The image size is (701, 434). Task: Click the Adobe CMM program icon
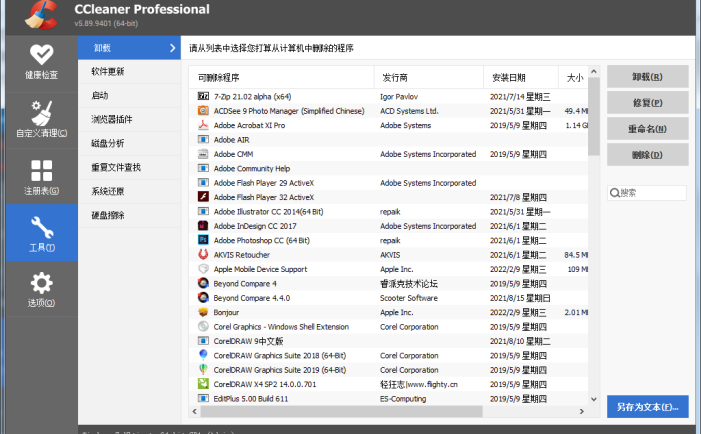[x=203, y=154]
